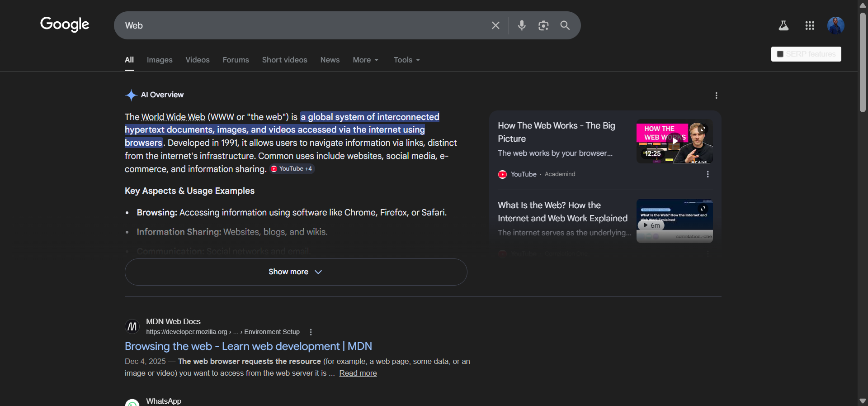Click the MDN Web Docs site name
The width and height of the screenshot is (868, 406).
coord(173,321)
